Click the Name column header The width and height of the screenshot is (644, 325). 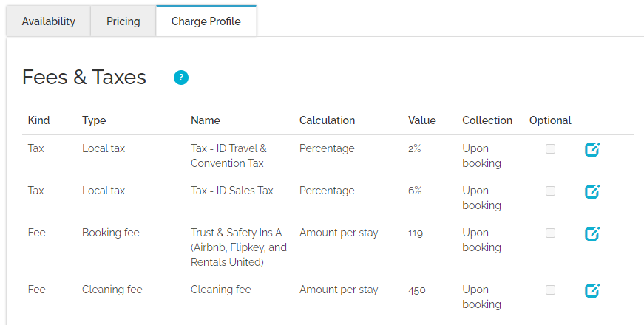point(206,120)
